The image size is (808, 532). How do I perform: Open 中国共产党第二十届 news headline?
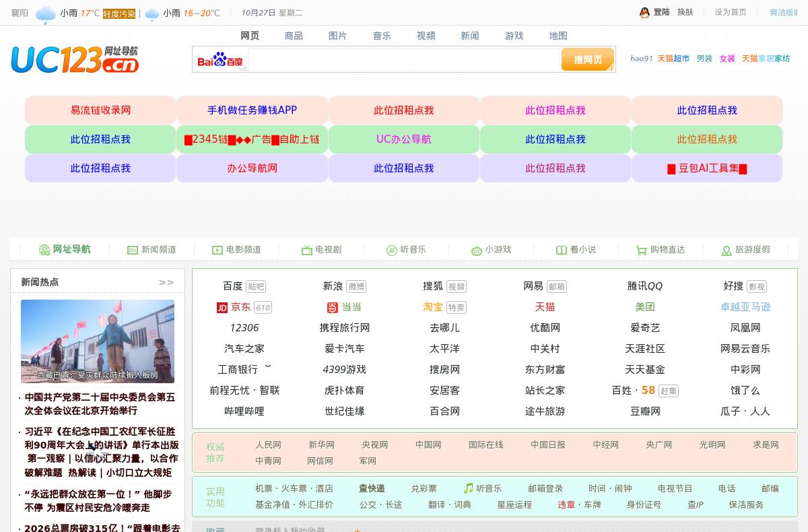point(100,404)
